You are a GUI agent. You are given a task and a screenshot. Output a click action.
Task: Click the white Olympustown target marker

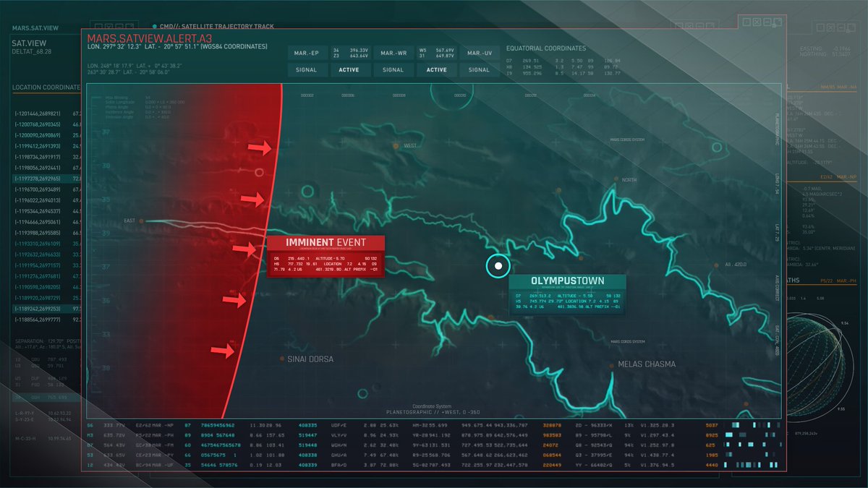click(x=498, y=266)
